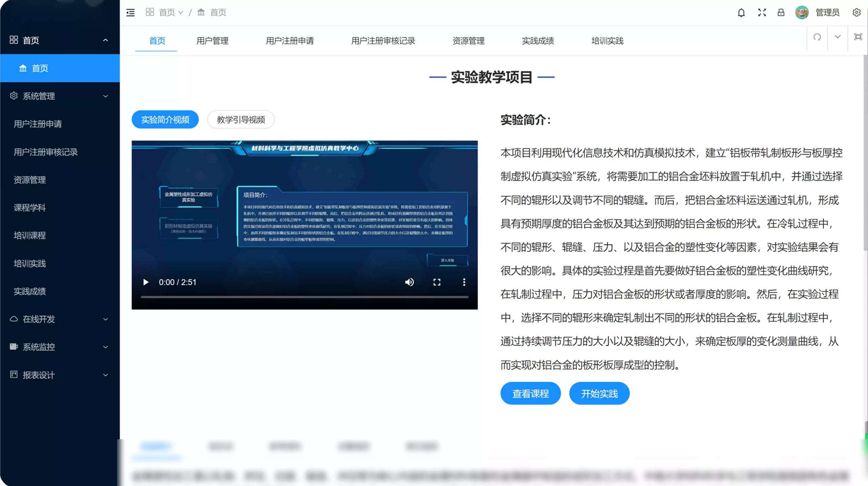Screen dimensions: 868x486
Task: Play the experiment intro video
Action: click(146, 282)
